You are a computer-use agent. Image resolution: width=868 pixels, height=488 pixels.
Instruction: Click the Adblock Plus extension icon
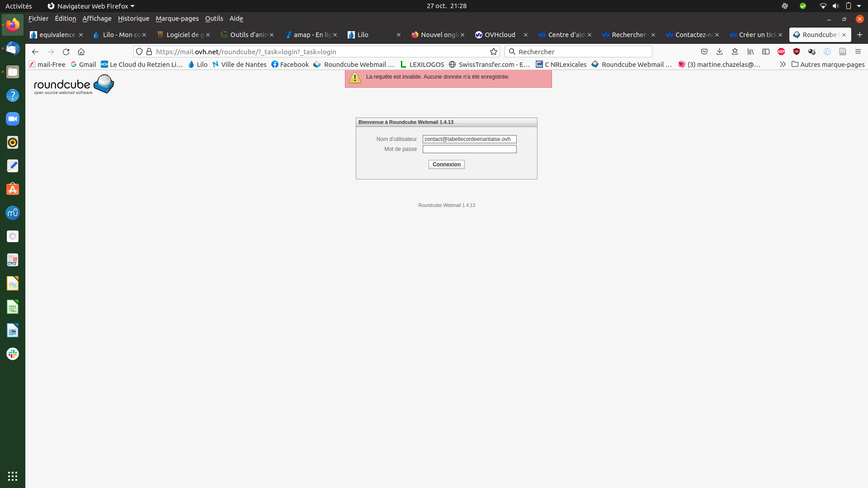tap(781, 52)
